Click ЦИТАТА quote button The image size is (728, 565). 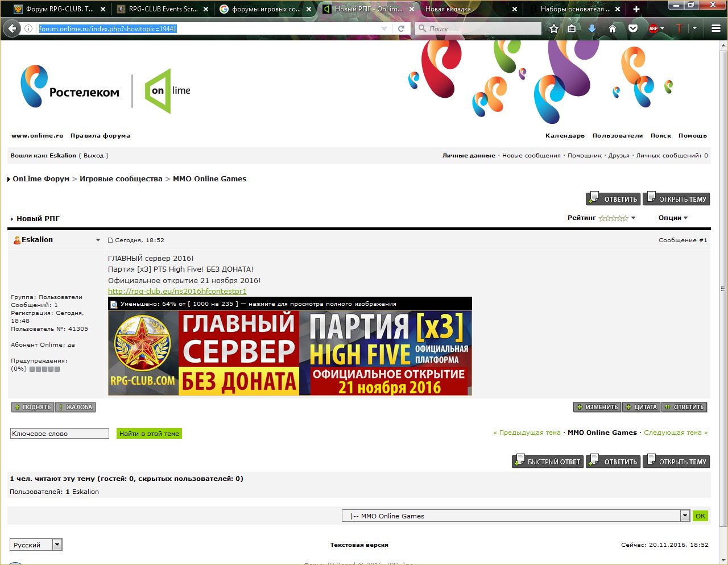tap(641, 407)
